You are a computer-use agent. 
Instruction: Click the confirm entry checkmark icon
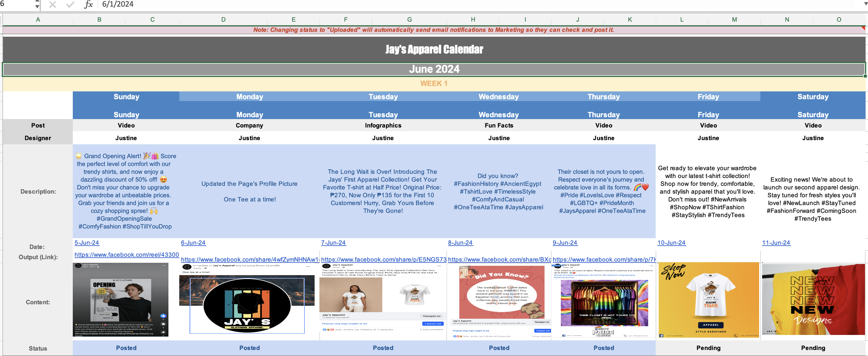[70, 5]
